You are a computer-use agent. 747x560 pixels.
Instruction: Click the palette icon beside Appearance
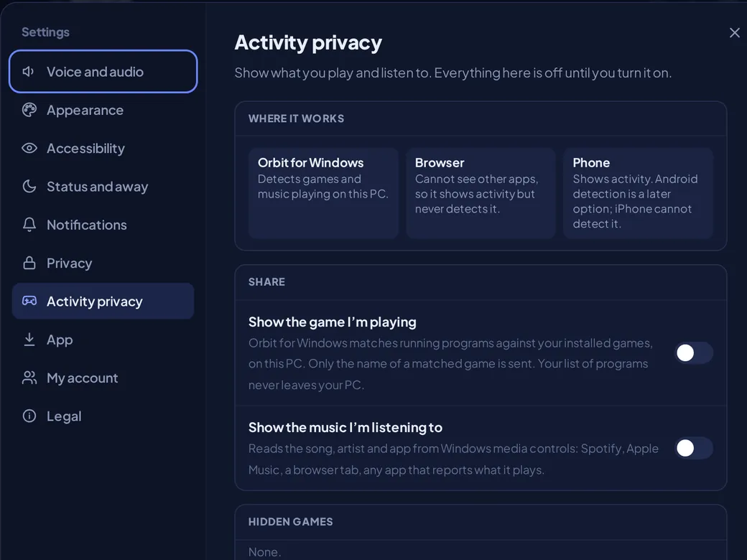[29, 110]
